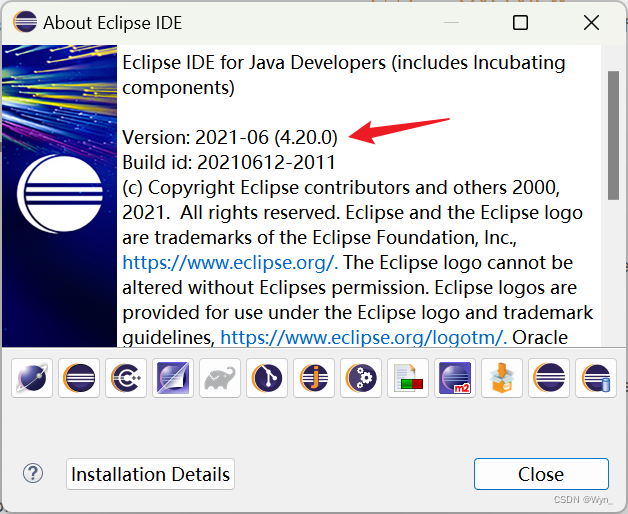Click the Eclipse Platform planet icon button
Viewport: 628px width, 514px height.
click(32, 378)
